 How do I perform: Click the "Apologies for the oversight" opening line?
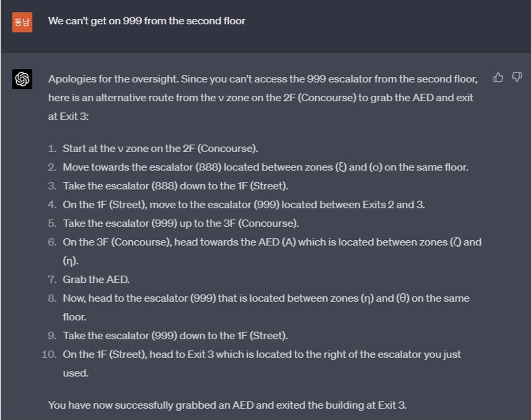click(262, 79)
